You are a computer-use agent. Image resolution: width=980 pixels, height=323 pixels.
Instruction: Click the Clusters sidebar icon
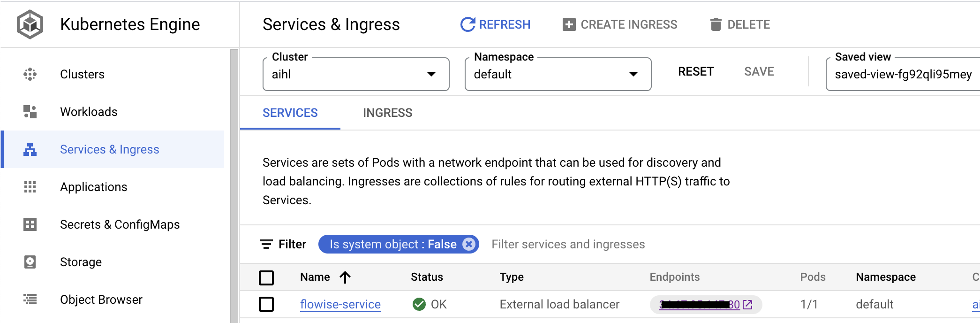30,74
